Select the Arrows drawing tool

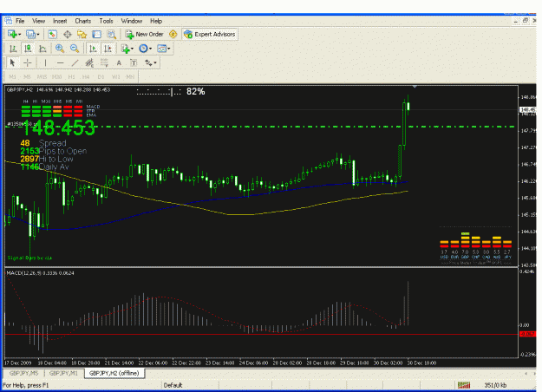pyautogui.click(x=148, y=63)
